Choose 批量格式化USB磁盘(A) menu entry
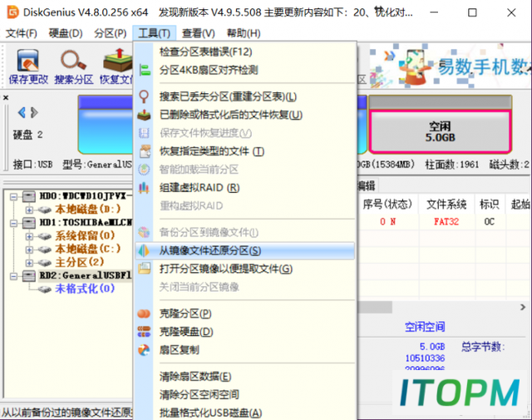 [244, 413]
